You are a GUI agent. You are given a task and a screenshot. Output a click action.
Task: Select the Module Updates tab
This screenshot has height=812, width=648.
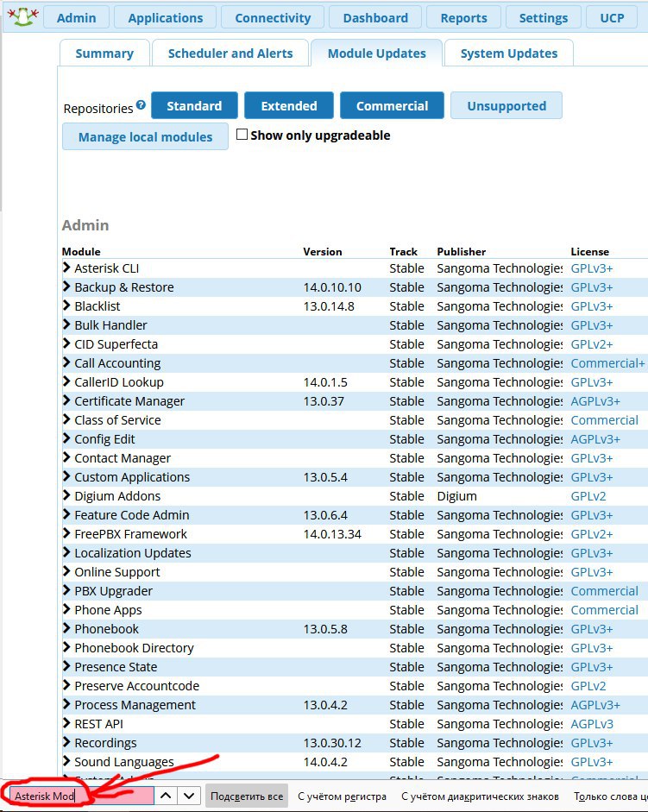tap(376, 54)
